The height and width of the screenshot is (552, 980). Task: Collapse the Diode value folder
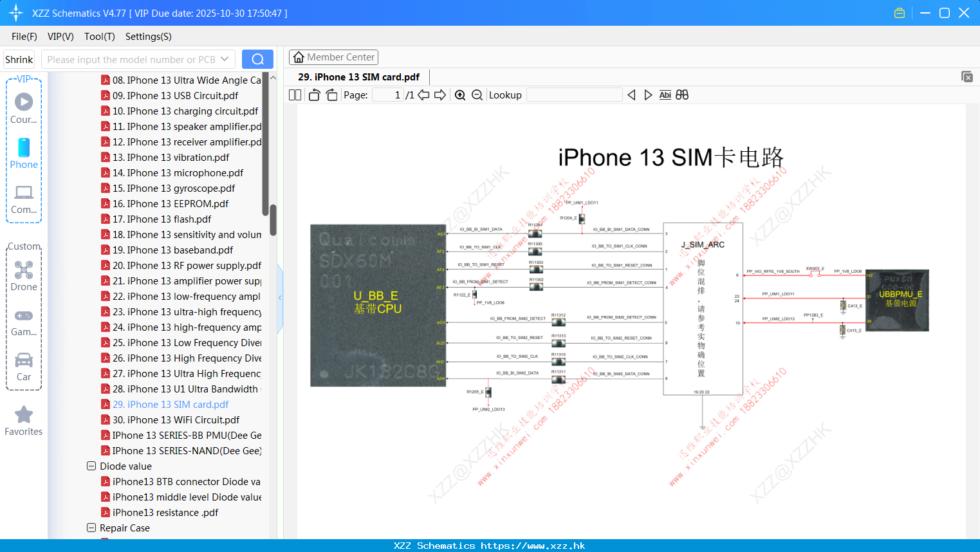[91, 466]
